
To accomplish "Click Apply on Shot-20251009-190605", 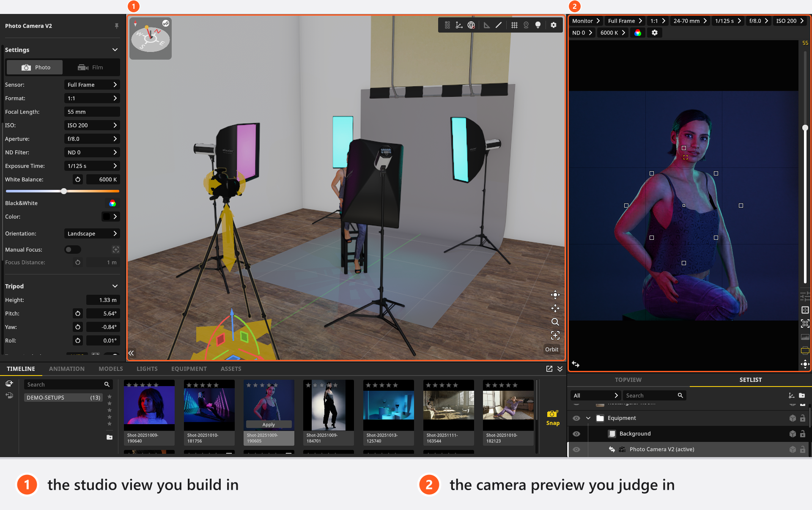I will (x=269, y=424).
